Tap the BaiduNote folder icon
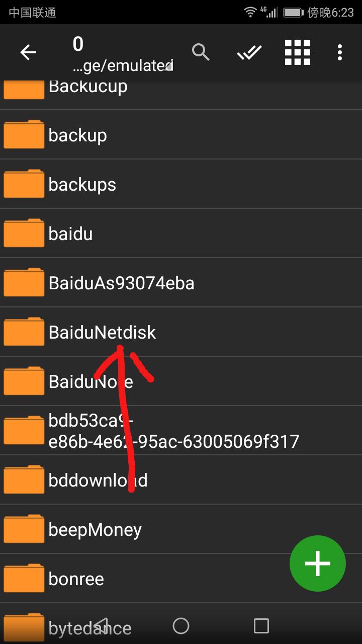This screenshot has width=362, height=644. click(24, 381)
